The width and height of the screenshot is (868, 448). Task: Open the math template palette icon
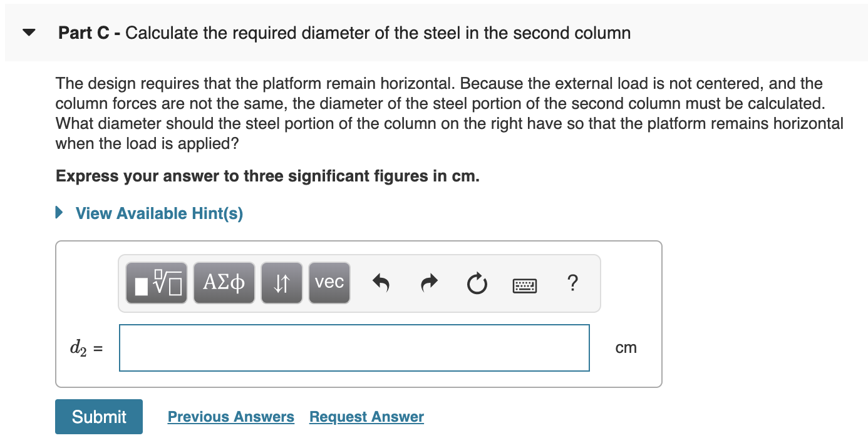156,283
